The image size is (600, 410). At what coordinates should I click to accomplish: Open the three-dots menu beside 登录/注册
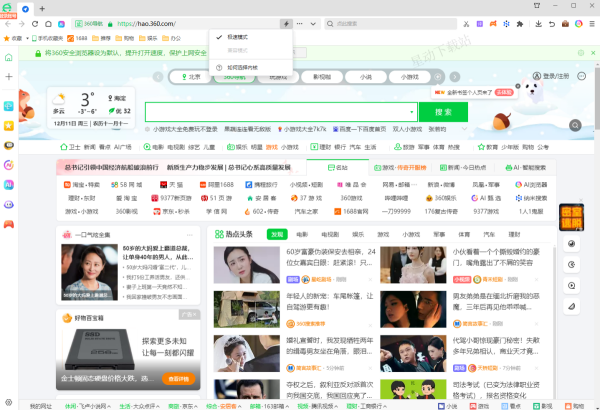582,76
